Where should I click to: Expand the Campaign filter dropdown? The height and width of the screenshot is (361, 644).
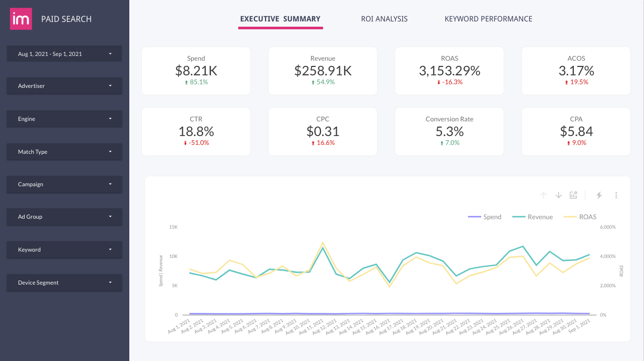tap(64, 184)
